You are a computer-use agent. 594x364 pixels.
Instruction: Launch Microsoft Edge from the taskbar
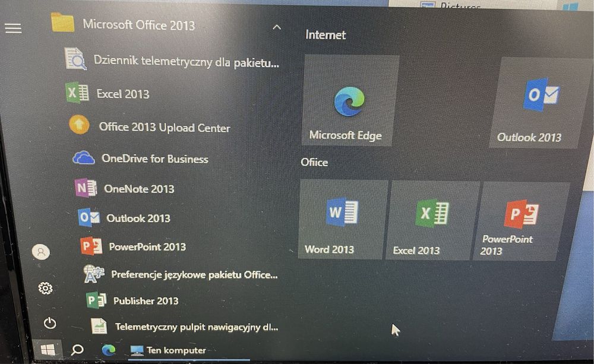pos(109,350)
